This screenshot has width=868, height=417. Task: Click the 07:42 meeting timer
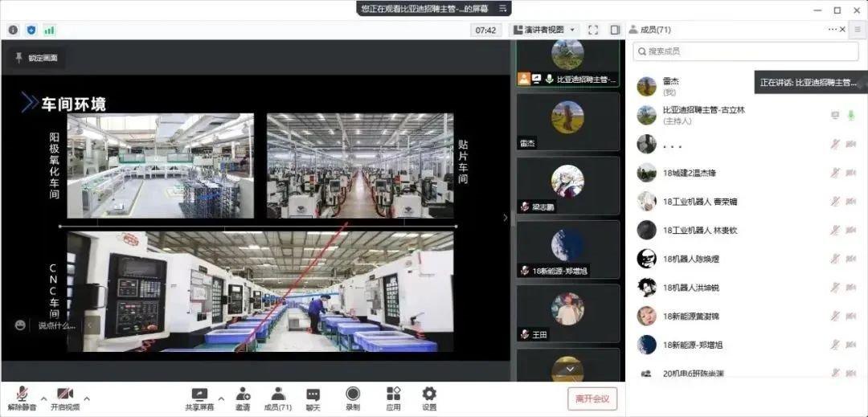click(x=485, y=30)
